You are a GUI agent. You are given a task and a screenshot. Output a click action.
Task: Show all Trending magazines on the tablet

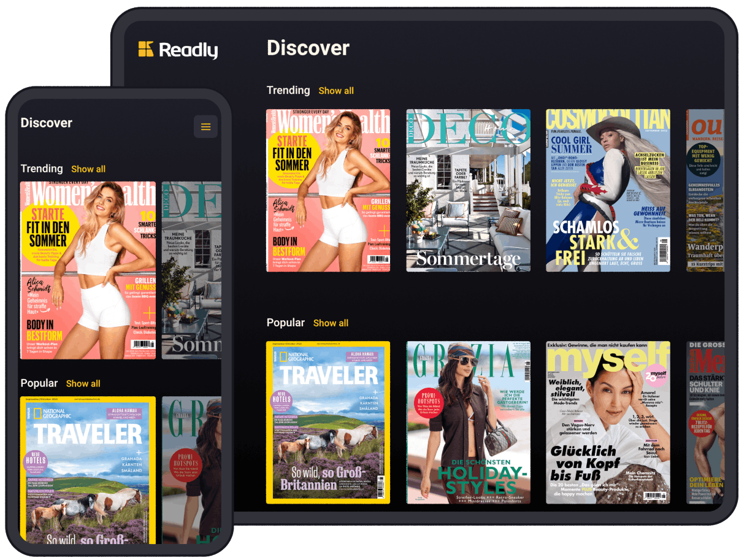[x=336, y=91]
